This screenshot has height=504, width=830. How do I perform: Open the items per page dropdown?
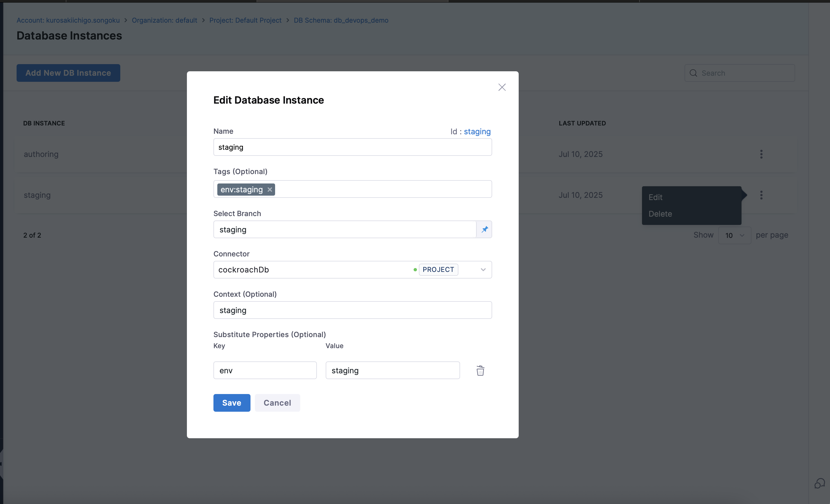click(735, 235)
